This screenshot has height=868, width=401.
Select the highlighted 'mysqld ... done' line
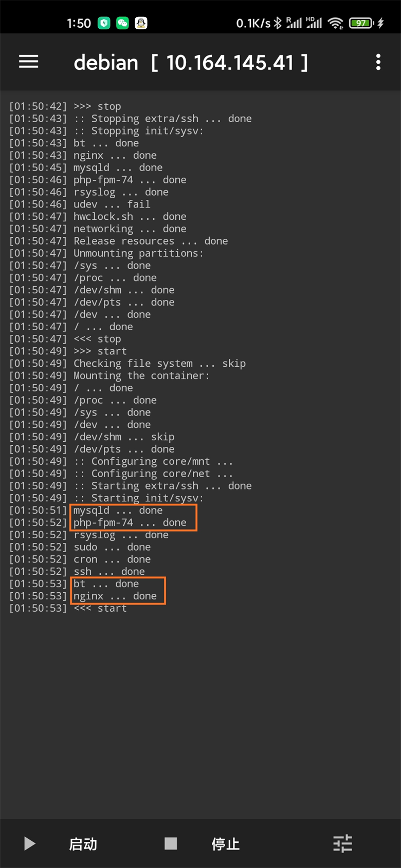click(x=118, y=510)
